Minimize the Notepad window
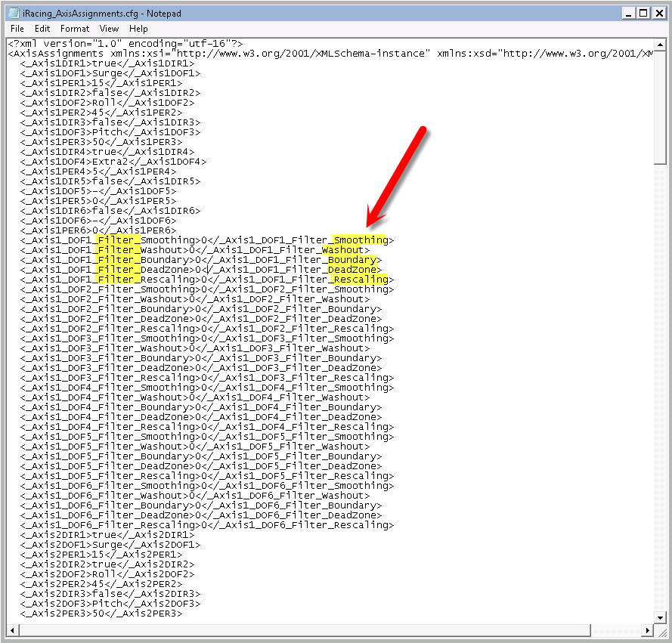Viewport: 672px width, 643px height. point(628,14)
